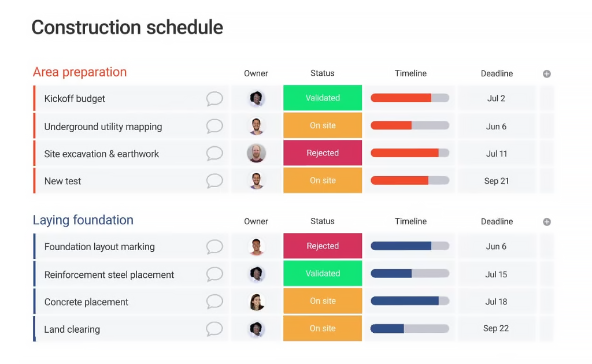Select Kickoff budget owner avatar
Image resolution: width=592 pixels, height=364 pixels.
tap(256, 98)
